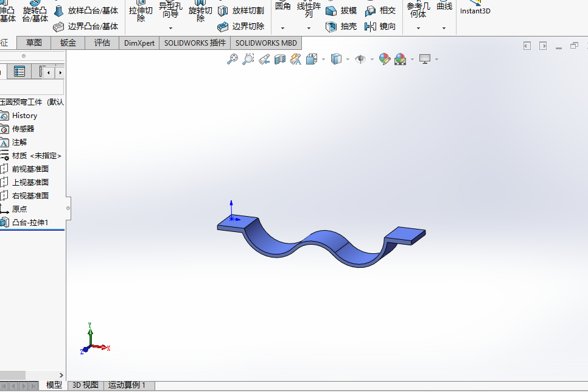
Task: Open 圆角 dropdown arrow
Action: [x=283, y=28]
